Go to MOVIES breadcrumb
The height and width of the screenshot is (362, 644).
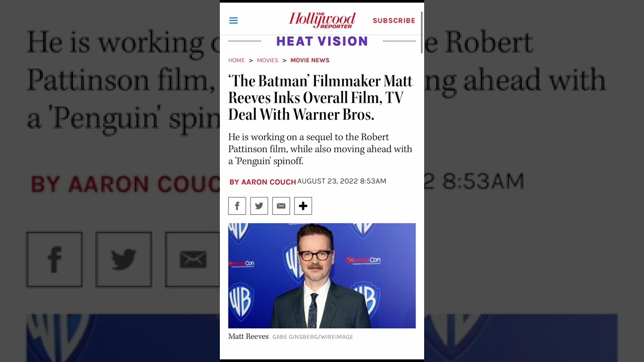point(268,60)
